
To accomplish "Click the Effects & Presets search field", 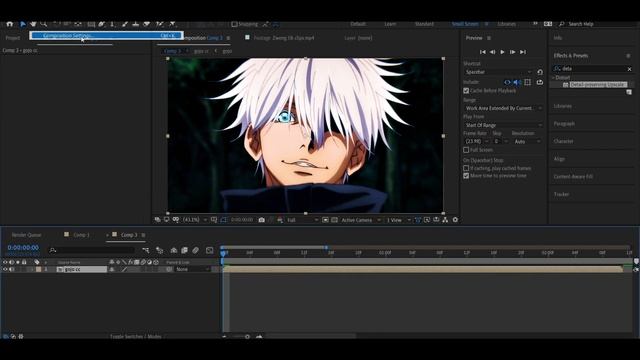I will (593, 69).
